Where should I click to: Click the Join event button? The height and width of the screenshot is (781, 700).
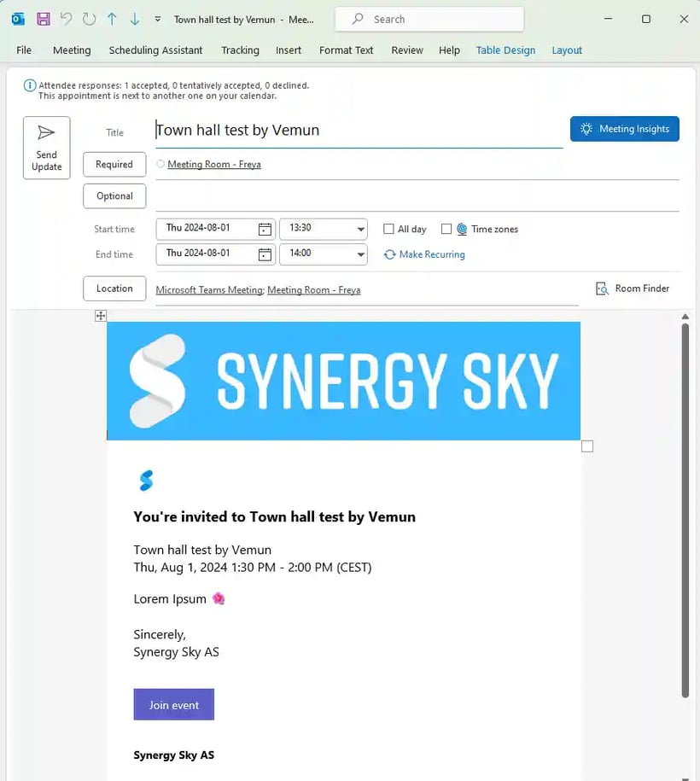pyautogui.click(x=174, y=705)
